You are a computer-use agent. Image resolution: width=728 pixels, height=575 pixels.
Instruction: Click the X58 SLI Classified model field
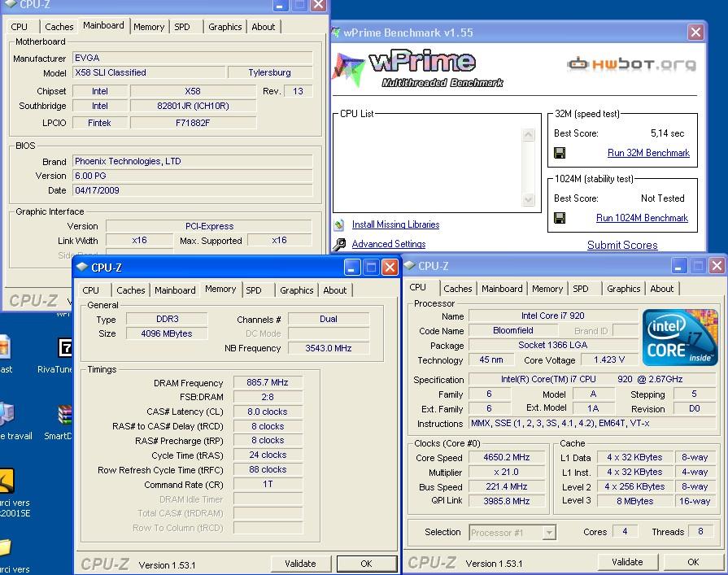pos(149,72)
